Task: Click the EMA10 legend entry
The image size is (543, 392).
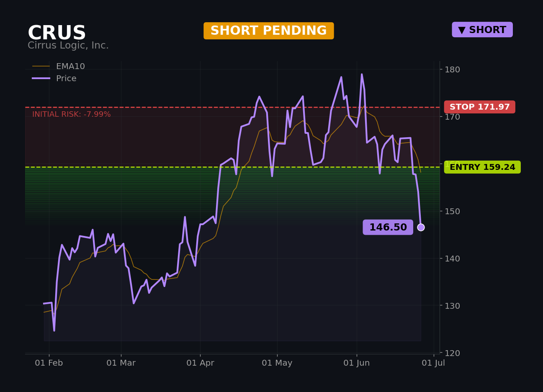Action: coord(59,67)
